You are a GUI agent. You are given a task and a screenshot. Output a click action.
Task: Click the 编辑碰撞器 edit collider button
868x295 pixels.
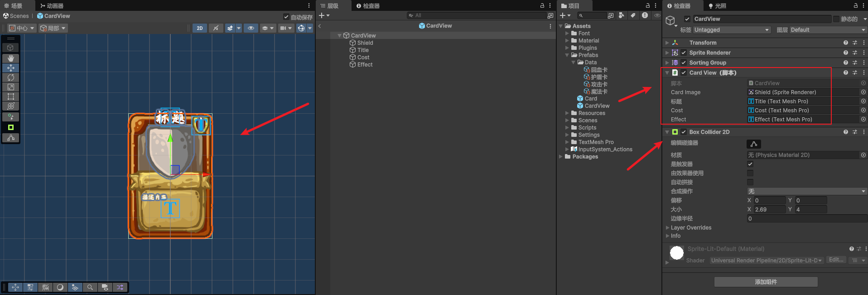(x=754, y=144)
